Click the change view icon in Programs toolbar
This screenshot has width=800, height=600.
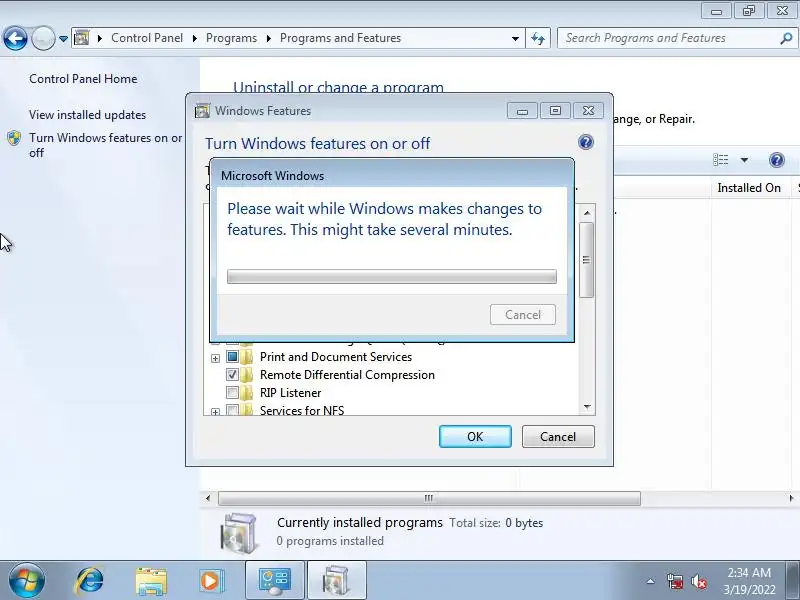(x=720, y=160)
